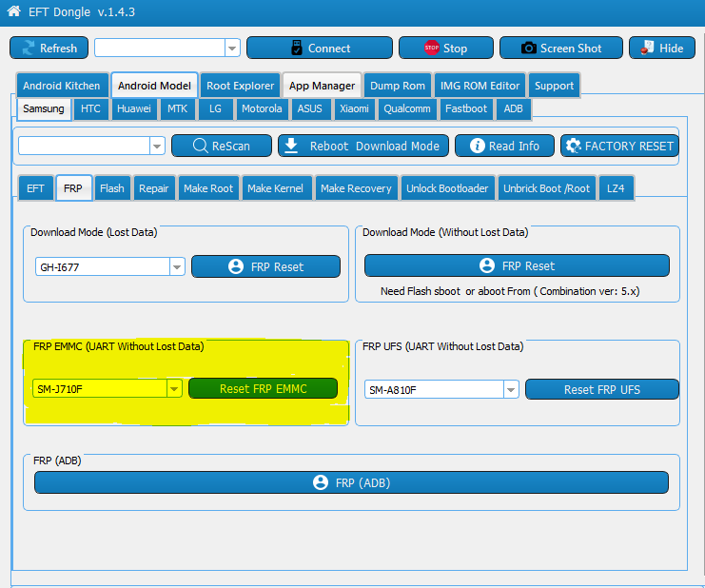Screen dimensions: 705x588
Task: Click the FACTORY RESET button label
Action: coord(629,147)
